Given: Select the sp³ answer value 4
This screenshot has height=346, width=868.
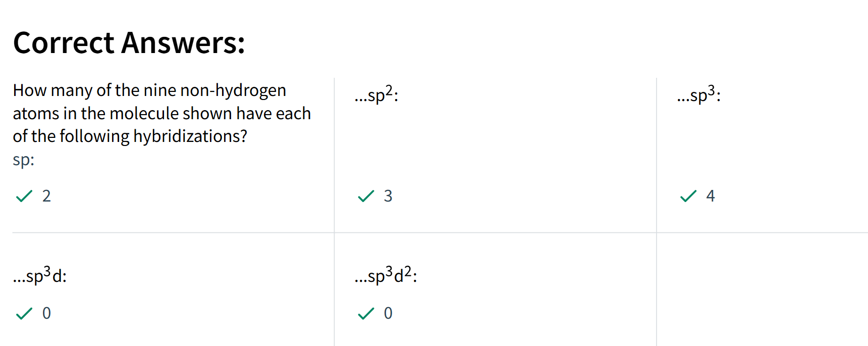Looking at the screenshot, I should click(711, 196).
